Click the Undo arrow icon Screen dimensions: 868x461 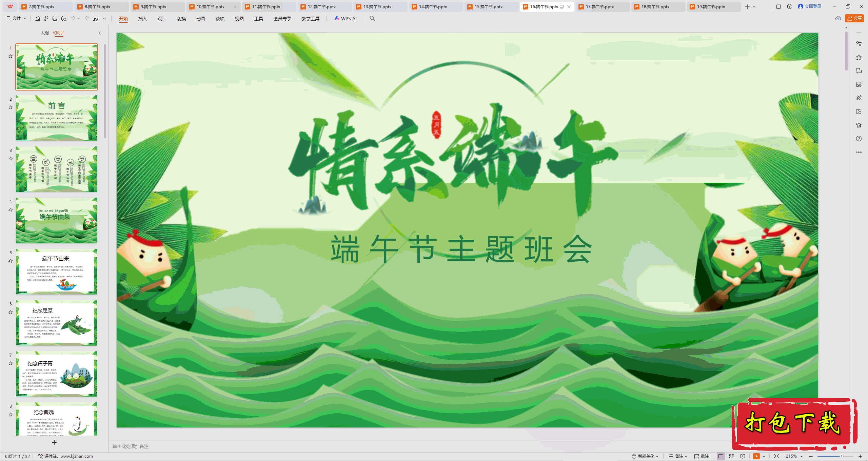click(73, 18)
